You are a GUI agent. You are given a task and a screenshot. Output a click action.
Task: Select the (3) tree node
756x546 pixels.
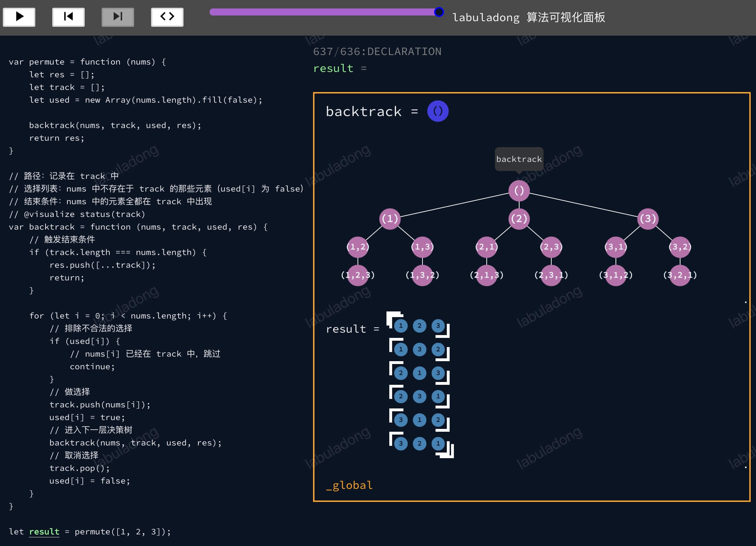(x=648, y=219)
